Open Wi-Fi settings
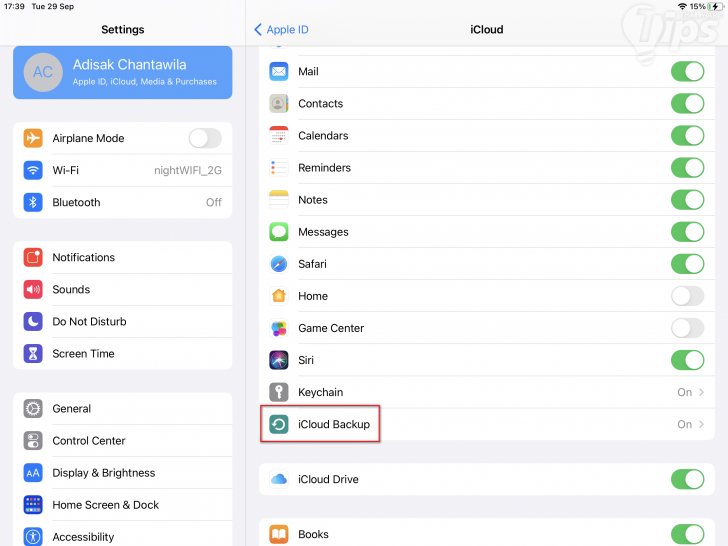The height and width of the screenshot is (546, 728). [x=123, y=170]
